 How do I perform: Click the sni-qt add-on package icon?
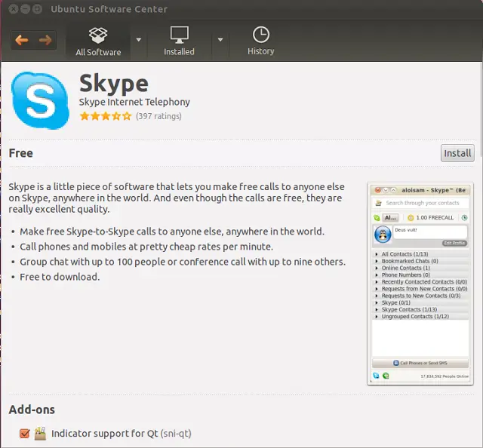[40, 434]
